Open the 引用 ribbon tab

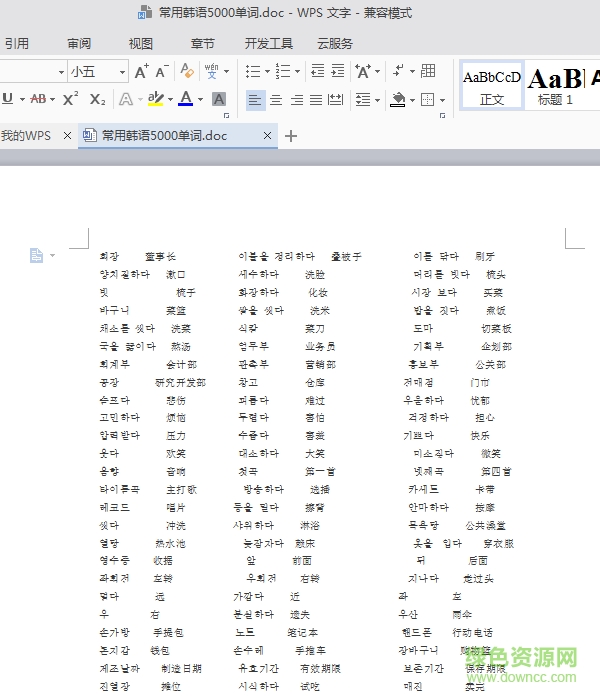pyautogui.click(x=17, y=43)
